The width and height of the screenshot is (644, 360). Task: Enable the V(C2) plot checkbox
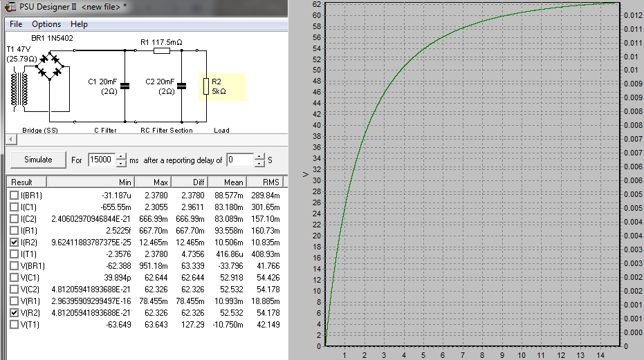(15, 290)
